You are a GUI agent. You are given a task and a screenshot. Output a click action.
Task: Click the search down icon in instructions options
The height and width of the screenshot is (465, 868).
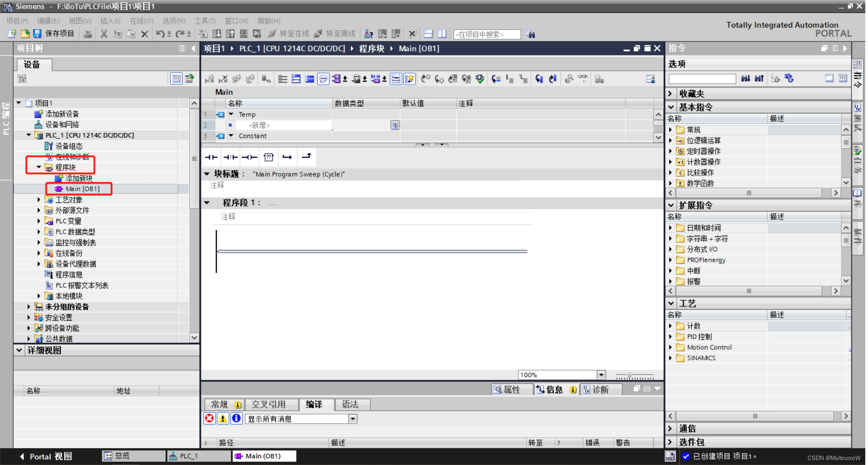coord(746,78)
